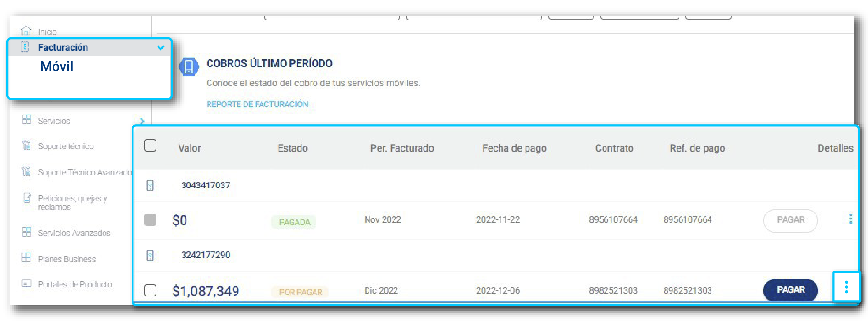Screen dimensions: 868x321
Task: Toggle the select-all checkbox in table header
Action: (x=150, y=146)
